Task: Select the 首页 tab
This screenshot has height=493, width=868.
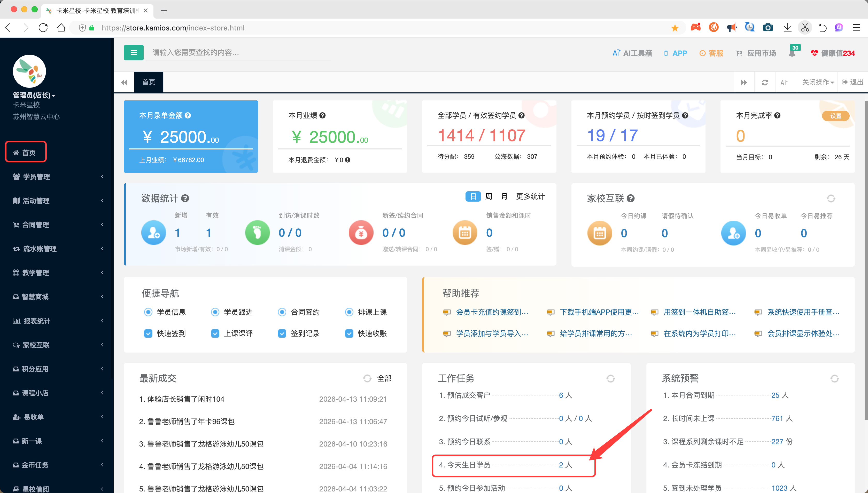Action: coord(149,82)
